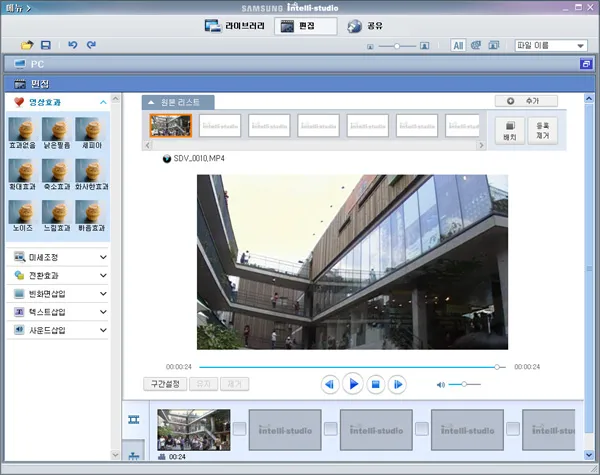Viewport: 600px width, 475px height.
Task: Tick checkbox between second and third timeline slots
Action: click(330, 428)
